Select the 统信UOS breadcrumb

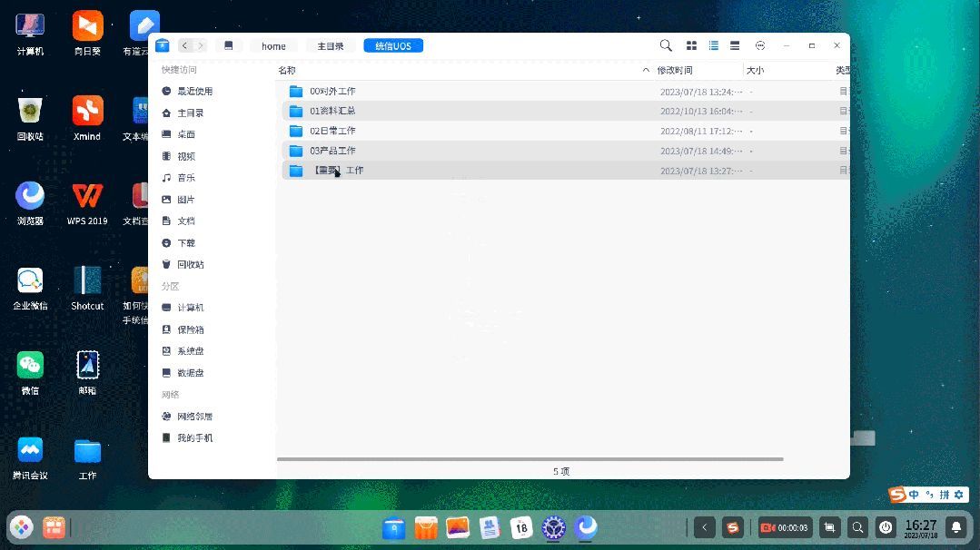tap(393, 46)
